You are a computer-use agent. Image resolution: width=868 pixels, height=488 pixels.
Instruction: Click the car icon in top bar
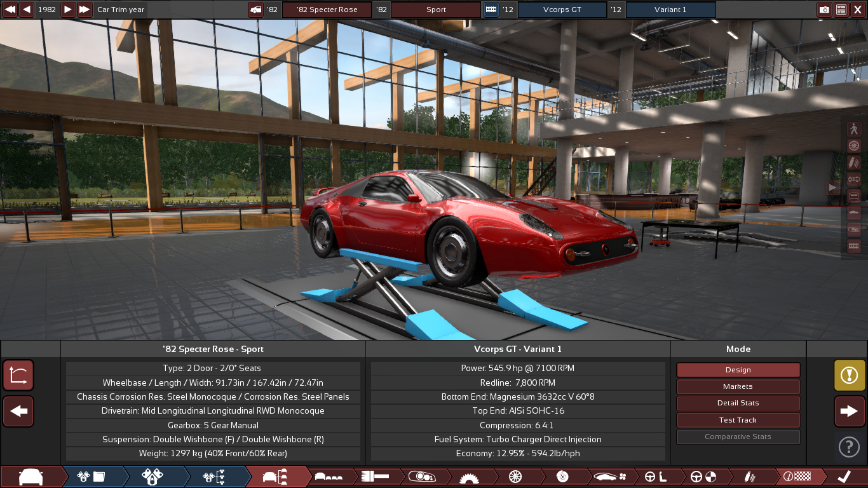(256, 10)
